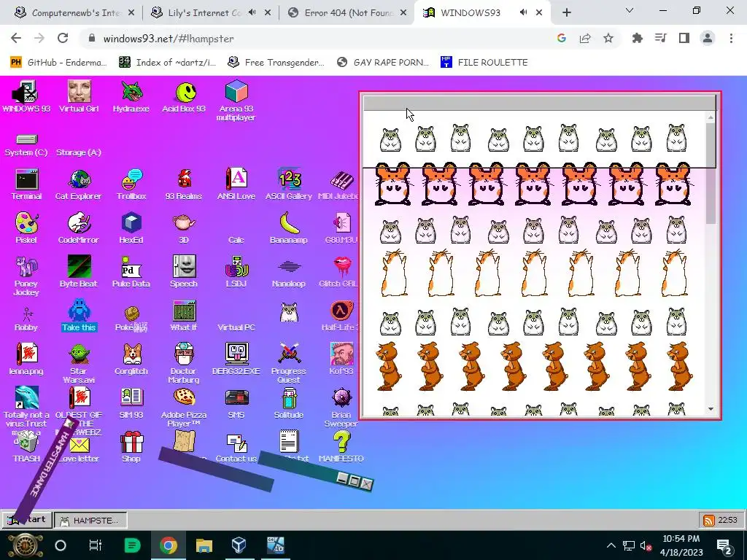Click hamster window scrollbar down arrow
This screenshot has width=747, height=560.
point(711,409)
